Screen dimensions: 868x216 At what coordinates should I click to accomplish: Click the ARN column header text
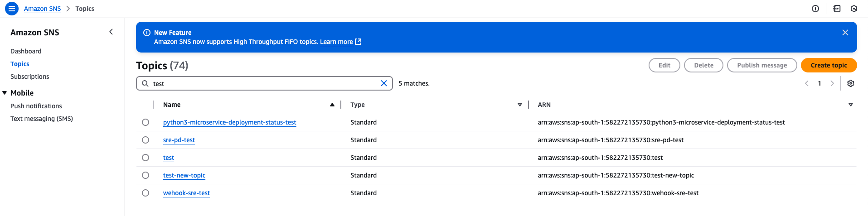[x=544, y=105]
